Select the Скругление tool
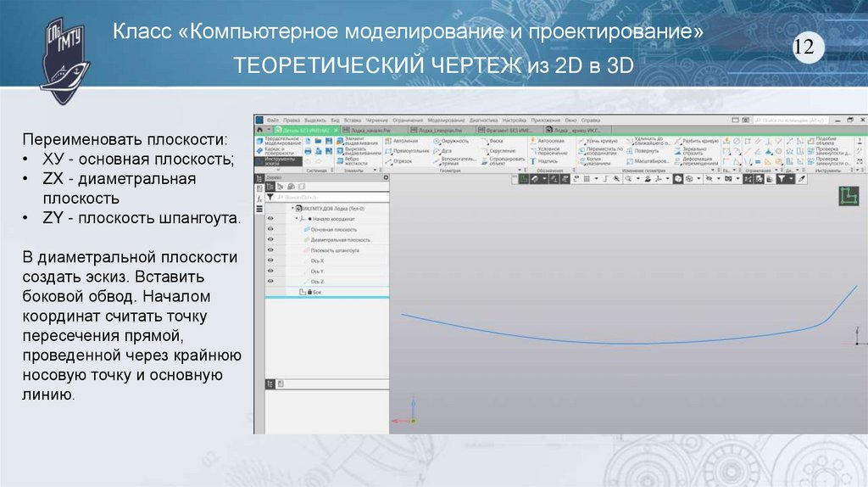This screenshot has width=868, height=487. point(498,151)
